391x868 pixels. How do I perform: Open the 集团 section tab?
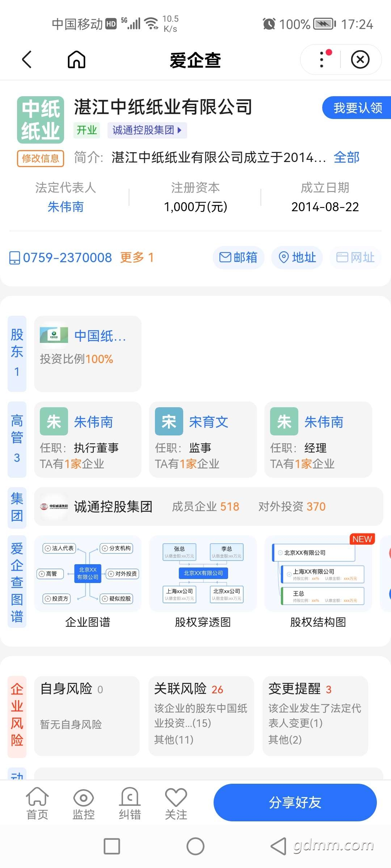point(17,507)
